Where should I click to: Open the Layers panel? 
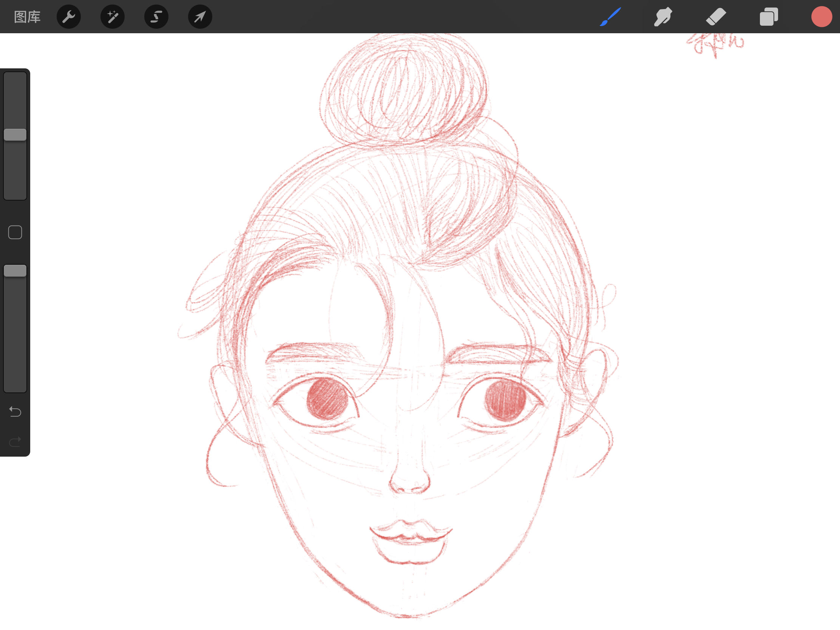point(769,17)
